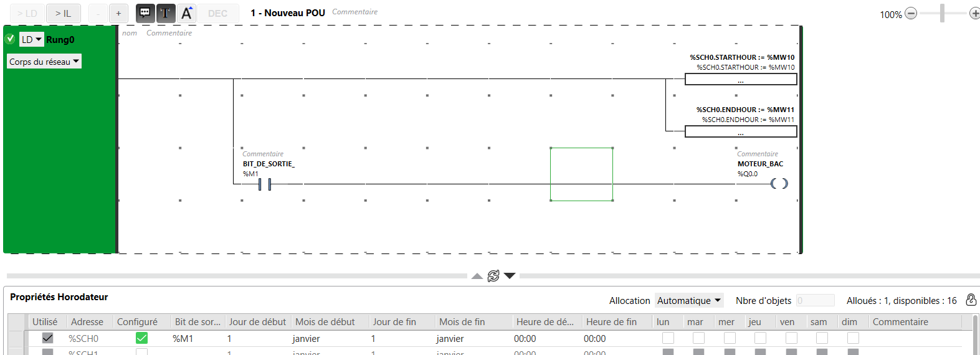Viewport: 980px width, 355px height.
Task: Toggle the comments display speech-bubble icon
Action: (x=145, y=13)
